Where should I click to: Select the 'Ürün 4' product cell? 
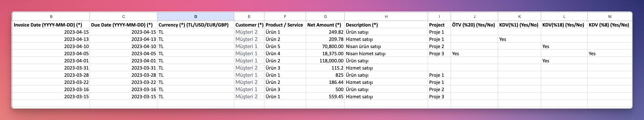[285, 54]
